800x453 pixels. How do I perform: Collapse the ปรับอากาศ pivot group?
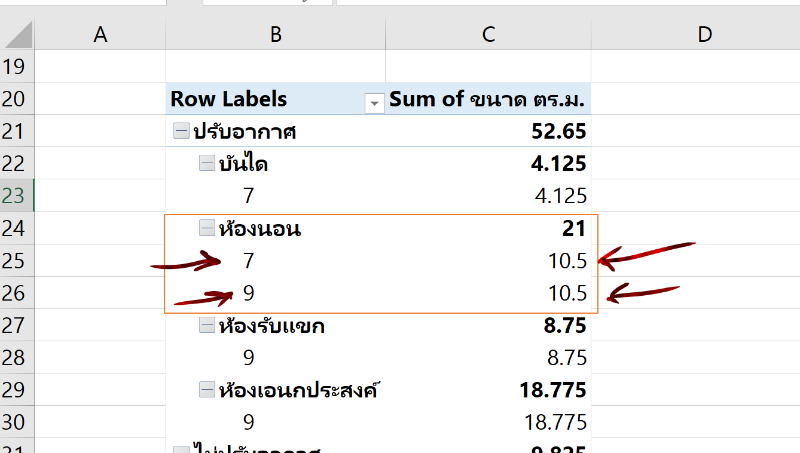coord(181,131)
